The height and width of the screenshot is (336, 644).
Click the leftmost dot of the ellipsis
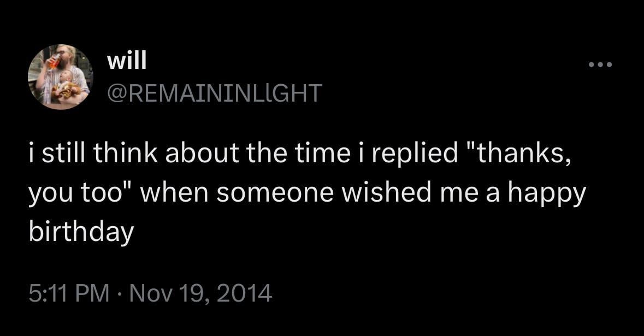(591, 66)
